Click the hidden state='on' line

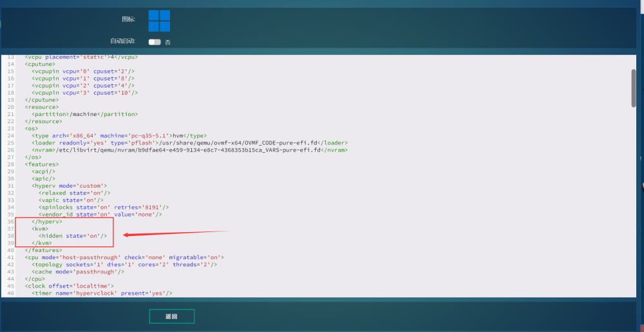click(x=73, y=236)
